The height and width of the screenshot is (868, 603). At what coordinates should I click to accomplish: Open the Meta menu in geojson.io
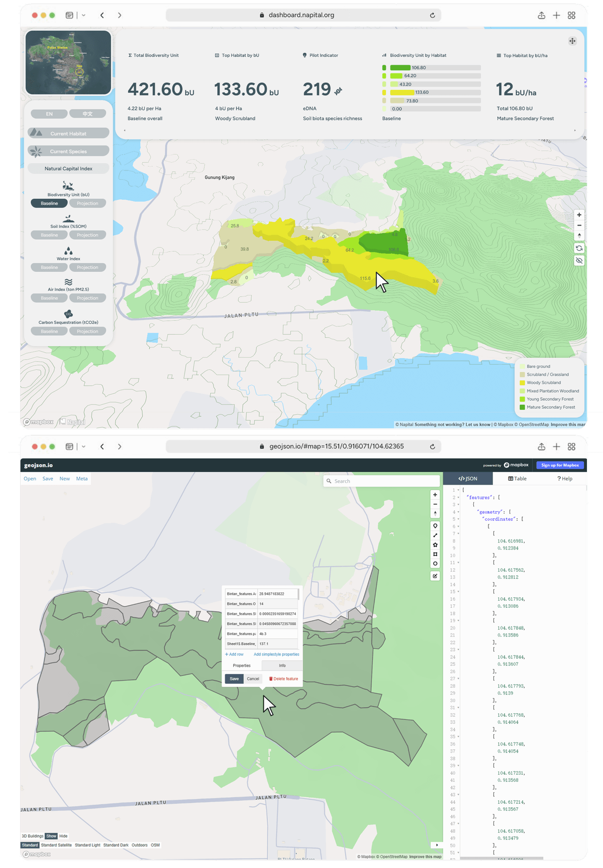(x=82, y=479)
